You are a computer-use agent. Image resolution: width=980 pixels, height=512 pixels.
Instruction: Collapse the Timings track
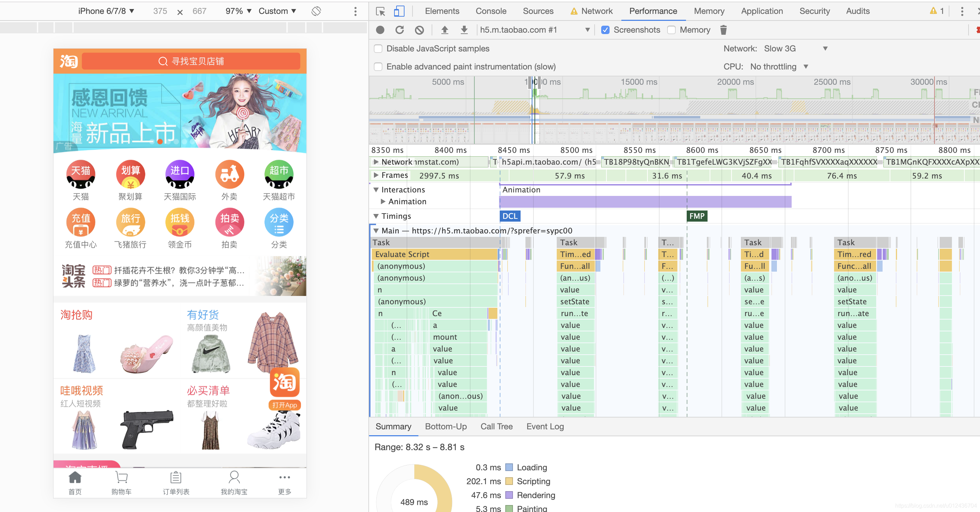coord(376,216)
